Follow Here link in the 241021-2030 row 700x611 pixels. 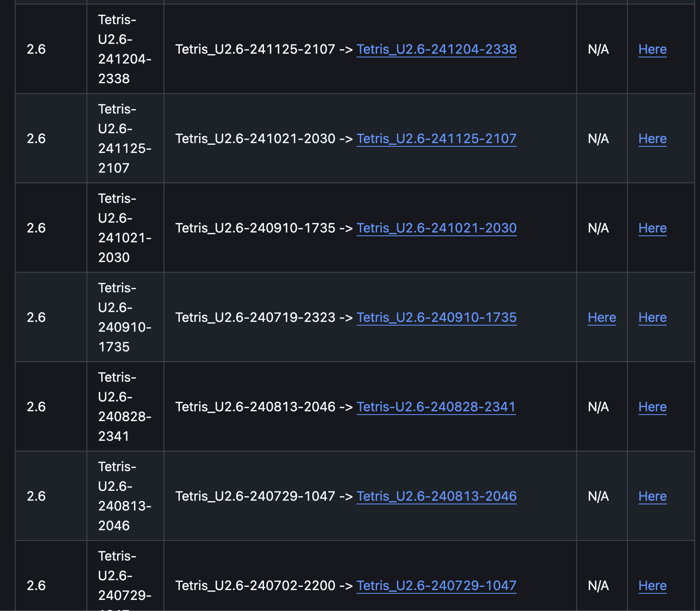652,228
